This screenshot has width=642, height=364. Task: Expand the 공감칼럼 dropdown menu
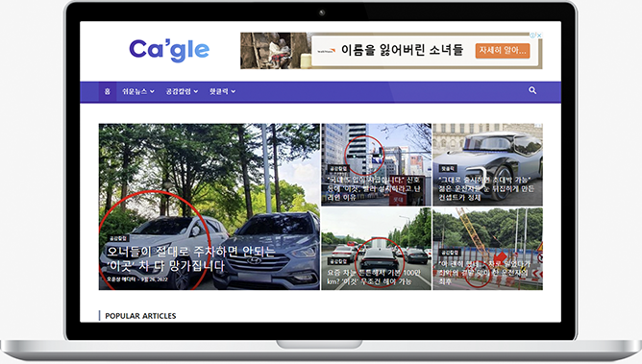click(182, 91)
